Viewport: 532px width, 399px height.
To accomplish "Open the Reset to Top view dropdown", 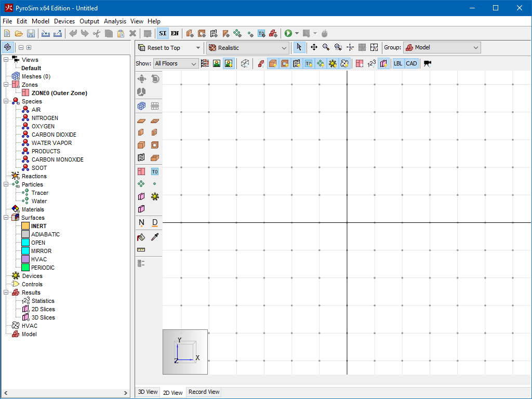I will pyautogui.click(x=198, y=48).
